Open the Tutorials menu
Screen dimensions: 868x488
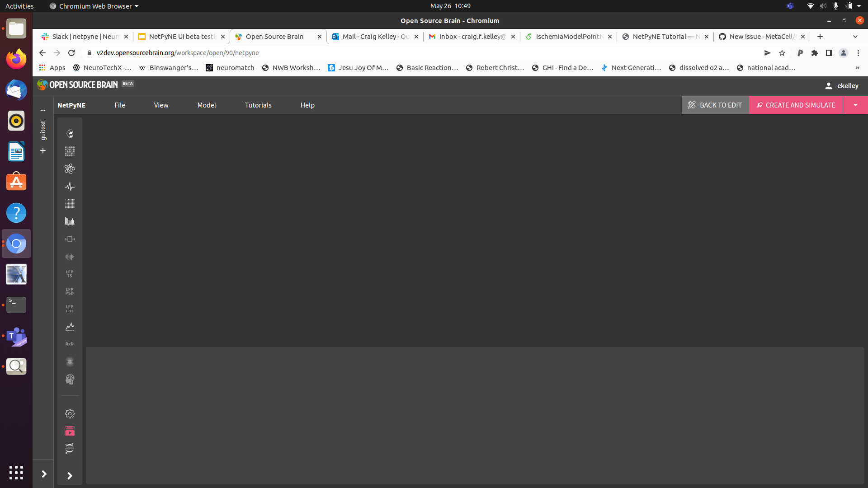[258, 105]
